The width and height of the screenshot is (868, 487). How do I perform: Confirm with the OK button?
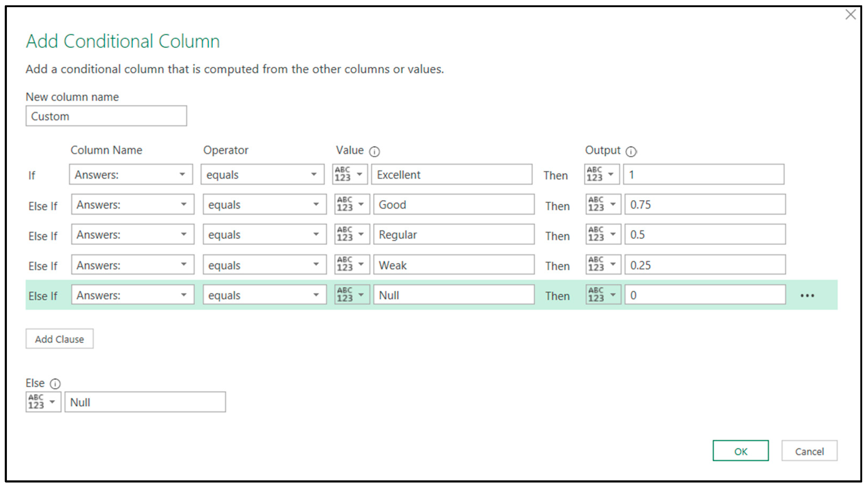(740, 451)
